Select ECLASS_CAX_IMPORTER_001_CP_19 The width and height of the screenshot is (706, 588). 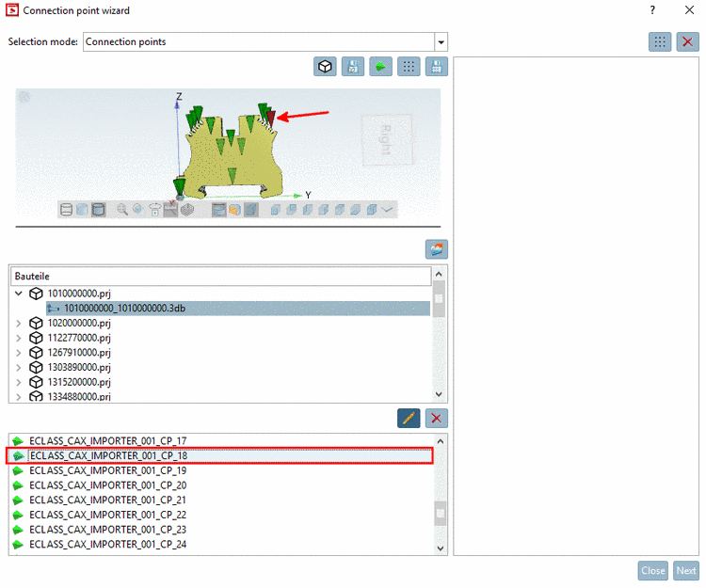[108, 470]
